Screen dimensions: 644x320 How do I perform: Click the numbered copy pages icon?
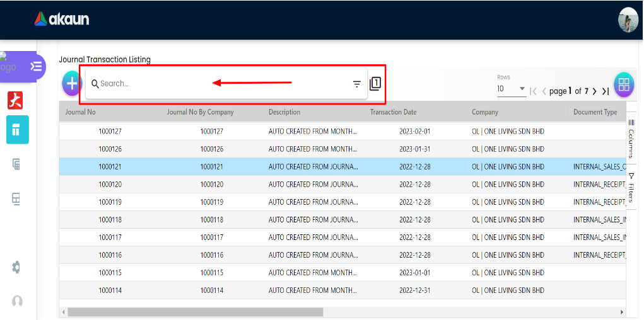(375, 83)
